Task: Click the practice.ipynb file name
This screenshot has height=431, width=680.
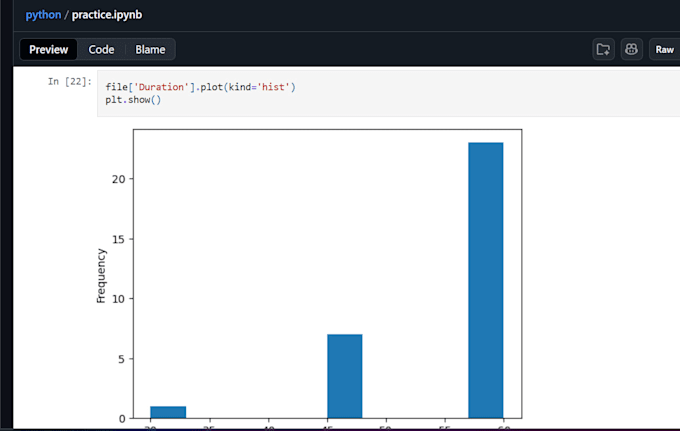Action: click(107, 15)
